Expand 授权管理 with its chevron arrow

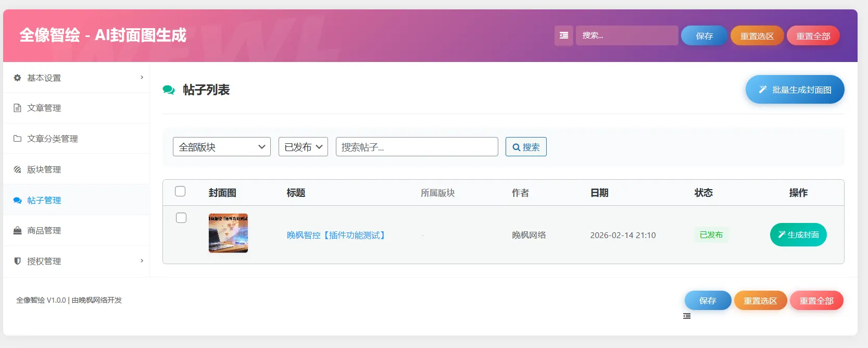coord(142,260)
